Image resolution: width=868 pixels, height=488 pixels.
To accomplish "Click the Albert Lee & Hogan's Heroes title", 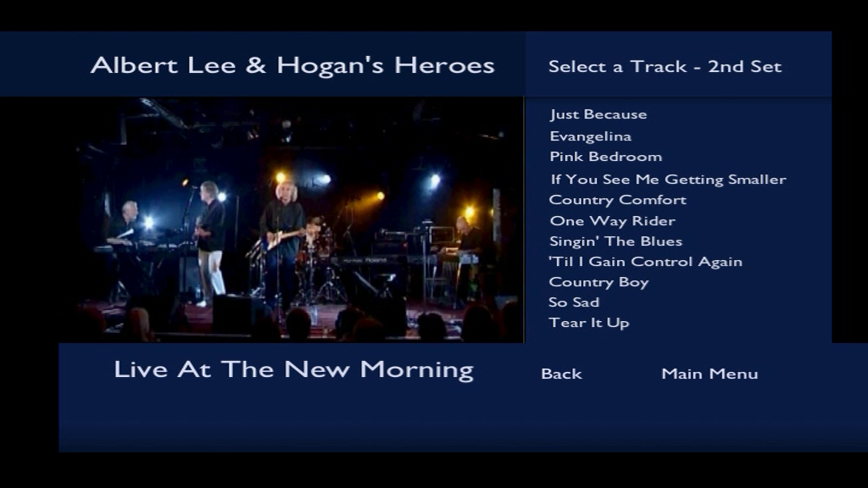I will tap(292, 65).
